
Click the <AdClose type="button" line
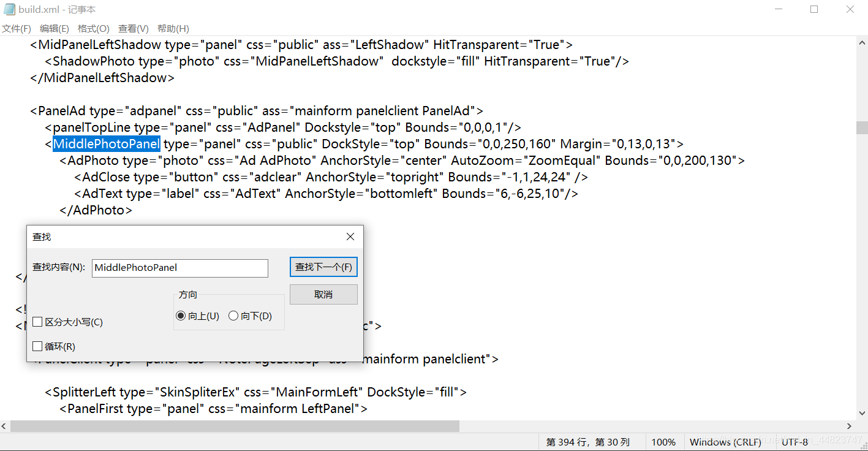tap(331, 177)
